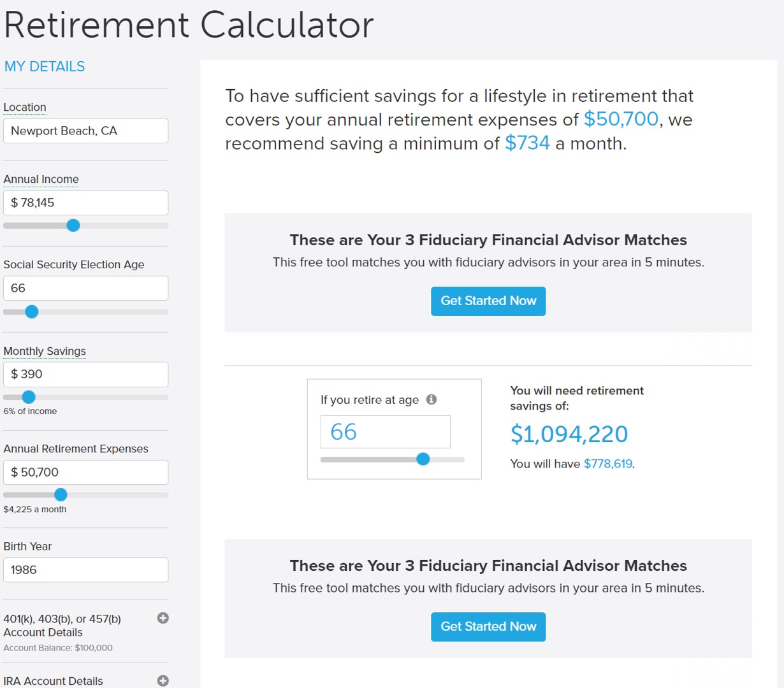
Task: Click the $734 monthly savings link
Action: click(x=527, y=143)
